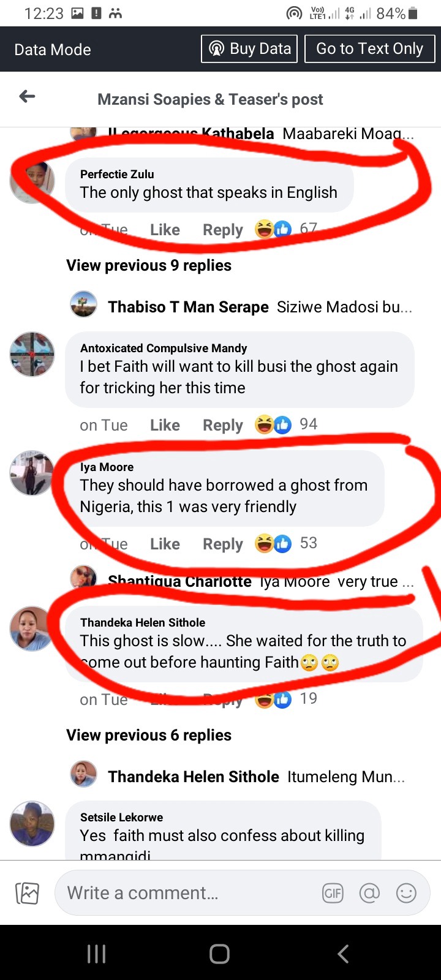
Task: Like Antoxicated Compulsive Mandy's comment
Action: pos(165,425)
